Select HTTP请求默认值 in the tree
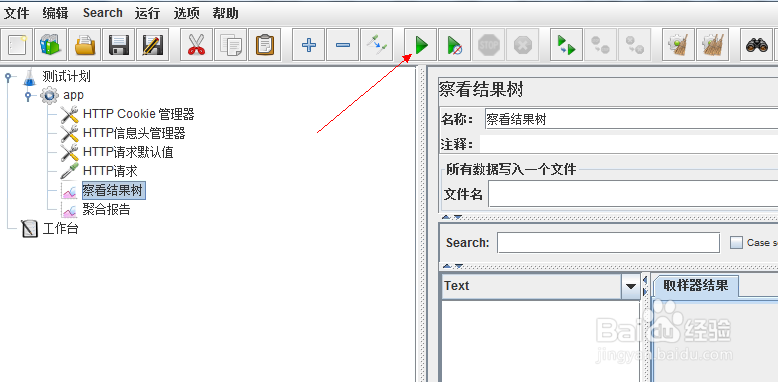 pos(128,152)
